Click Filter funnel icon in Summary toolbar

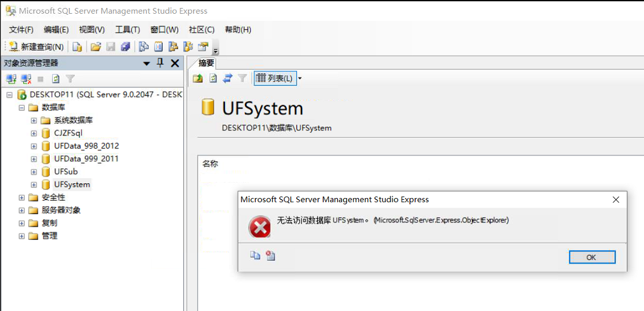(x=242, y=78)
